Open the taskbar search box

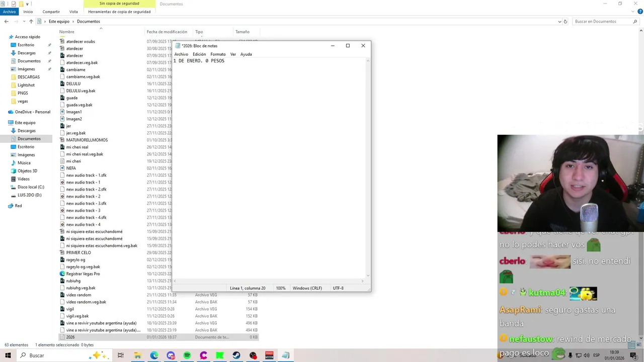tap(64, 355)
